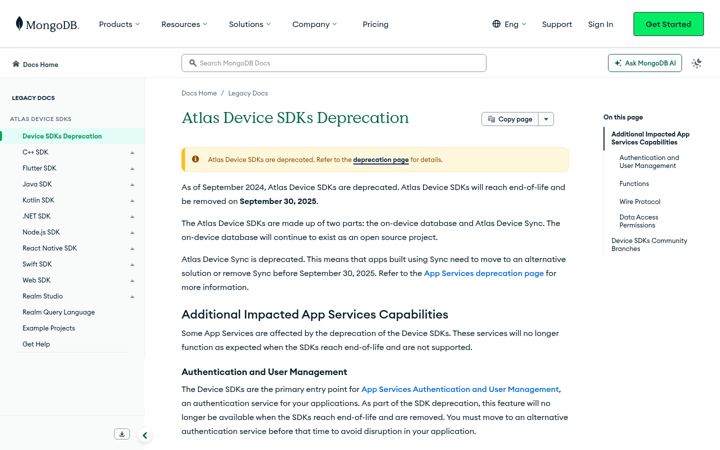Jump to Wire Protocol section
720x450 pixels.
640,202
